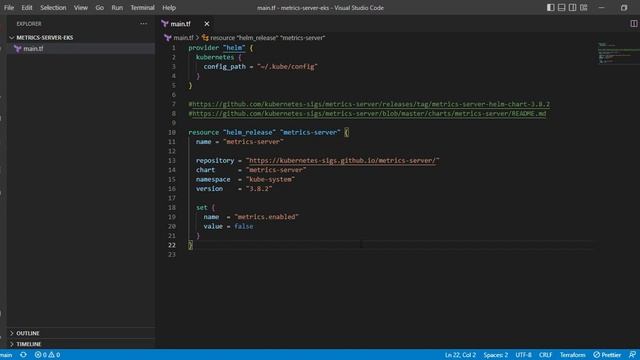Click the "3.8.2" version string
Image resolution: width=640 pixels, height=360 pixels.
[259, 189]
